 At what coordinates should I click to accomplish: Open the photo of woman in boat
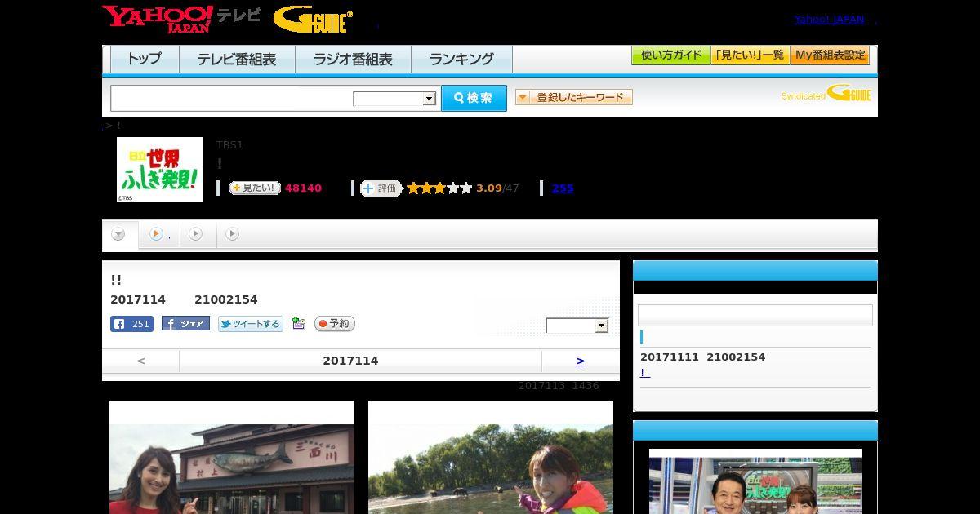coord(491,458)
